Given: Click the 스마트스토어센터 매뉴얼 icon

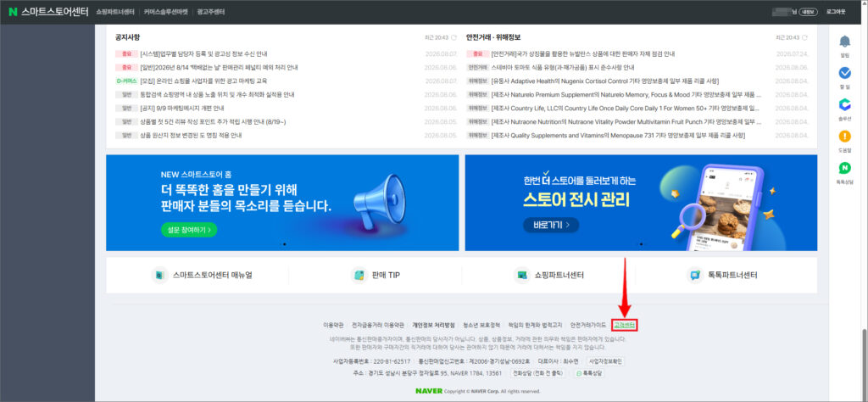Looking at the screenshot, I should pyautogui.click(x=159, y=275).
